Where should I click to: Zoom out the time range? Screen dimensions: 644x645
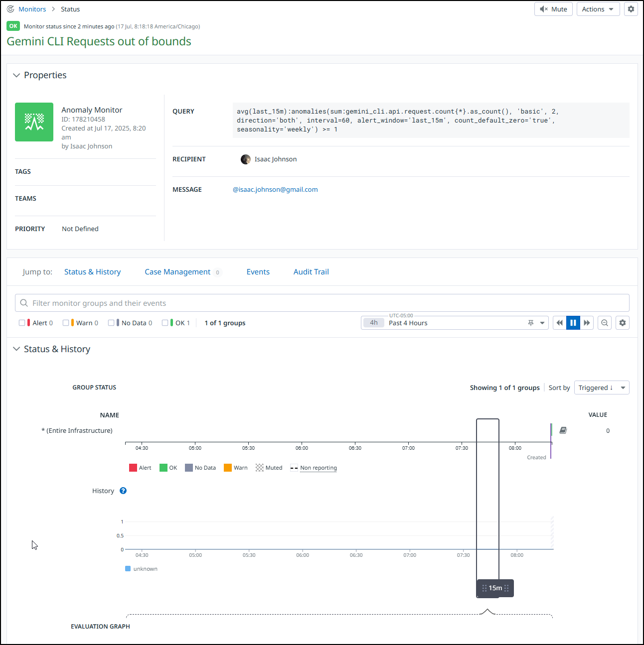(605, 323)
